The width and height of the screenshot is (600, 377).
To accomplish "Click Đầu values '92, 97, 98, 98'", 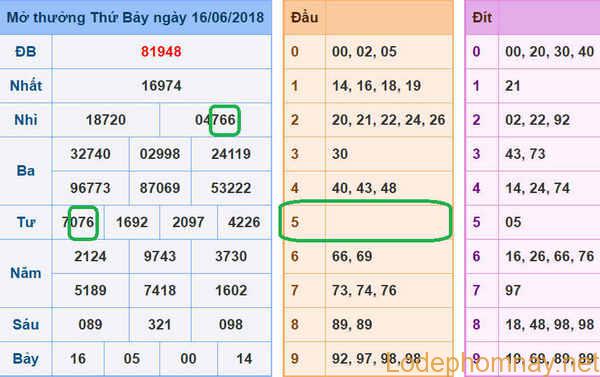I will (x=377, y=359).
